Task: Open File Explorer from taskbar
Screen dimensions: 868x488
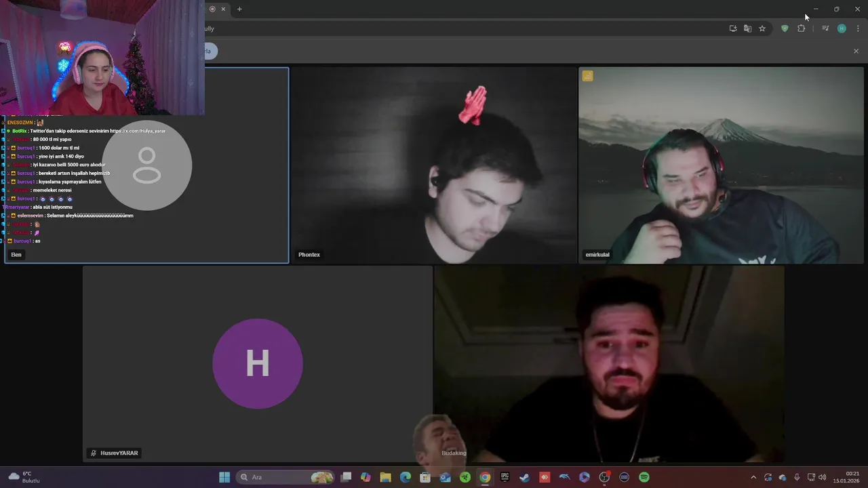Action: point(385,477)
